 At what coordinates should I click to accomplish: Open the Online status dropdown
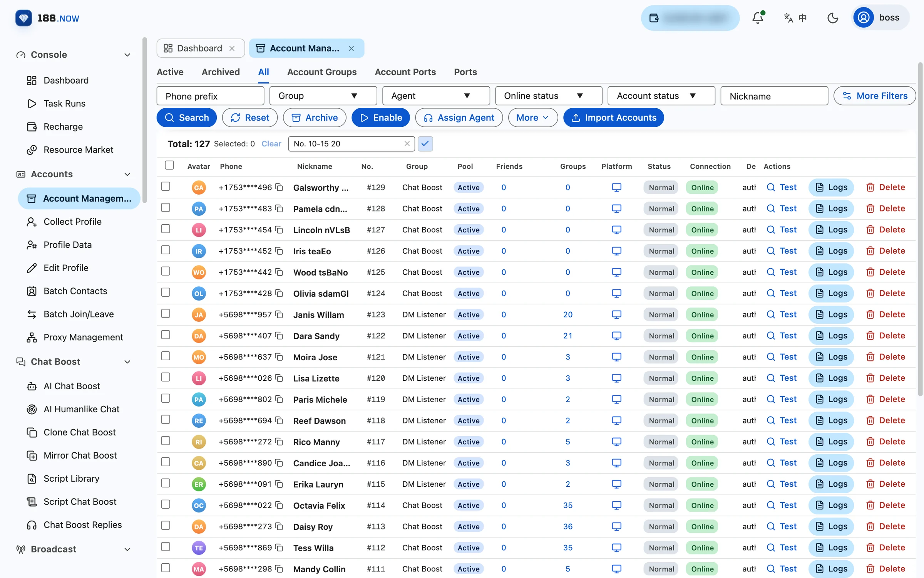tap(549, 96)
